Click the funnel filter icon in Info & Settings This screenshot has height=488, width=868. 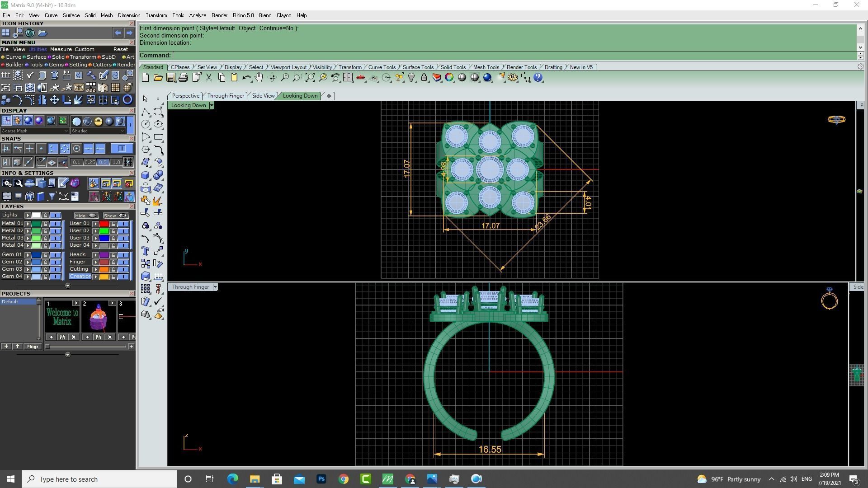click(52, 197)
